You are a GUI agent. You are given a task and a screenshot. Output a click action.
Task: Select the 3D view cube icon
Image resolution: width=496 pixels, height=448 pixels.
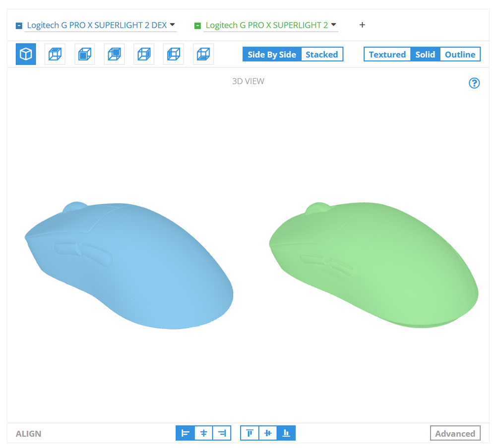26,54
